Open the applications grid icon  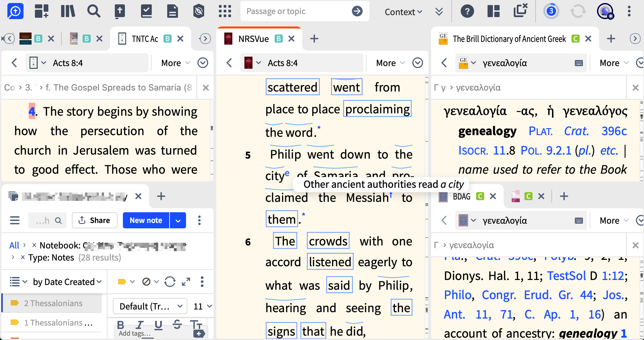click(225, 11)
